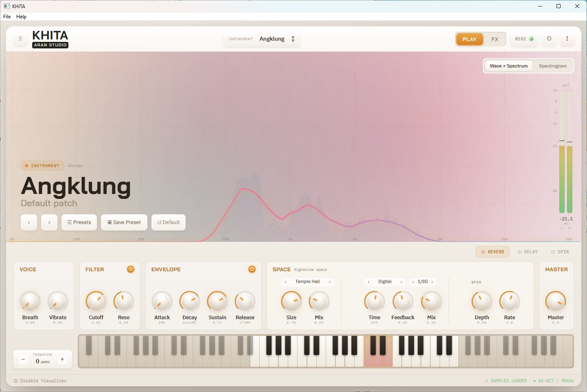This screenshot has width=587, height=392.
Task: Click the output level meter
Action: point(566,151)
